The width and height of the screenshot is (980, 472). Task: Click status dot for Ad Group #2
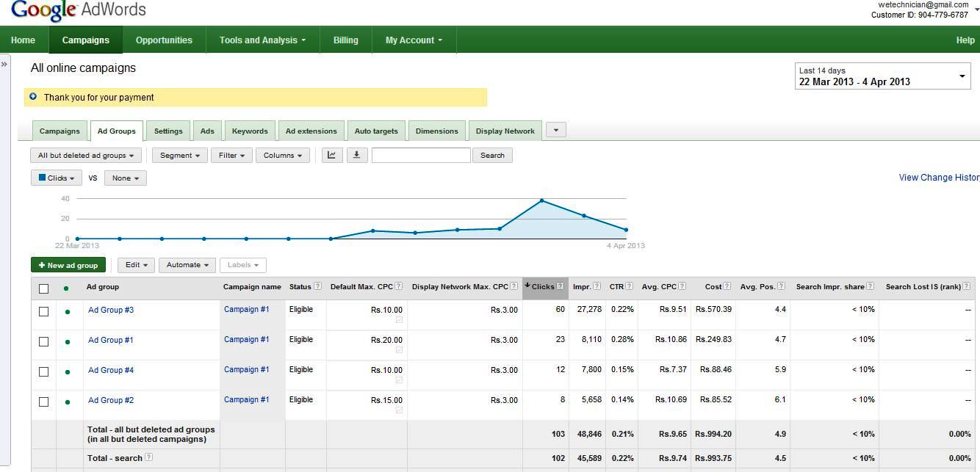pos(68,402)
